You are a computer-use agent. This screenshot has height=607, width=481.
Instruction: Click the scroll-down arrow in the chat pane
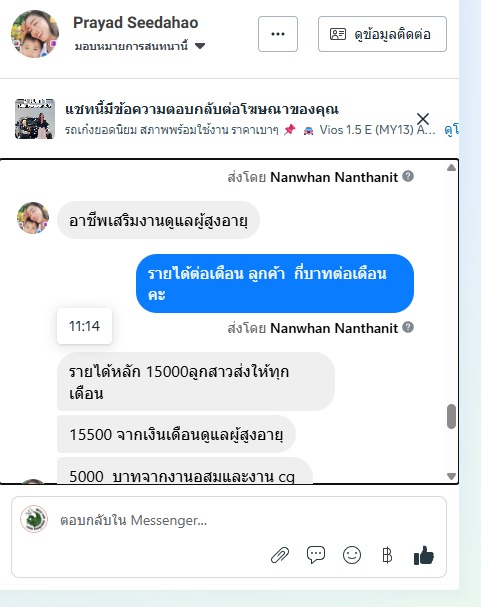pyautogui.click(x=451, y=476)
